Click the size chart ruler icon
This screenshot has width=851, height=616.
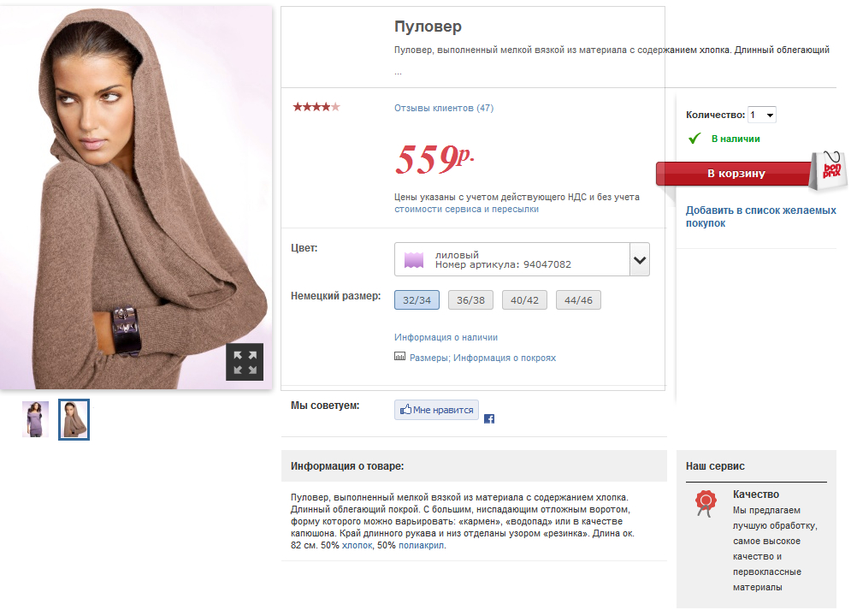click(399, 357)
